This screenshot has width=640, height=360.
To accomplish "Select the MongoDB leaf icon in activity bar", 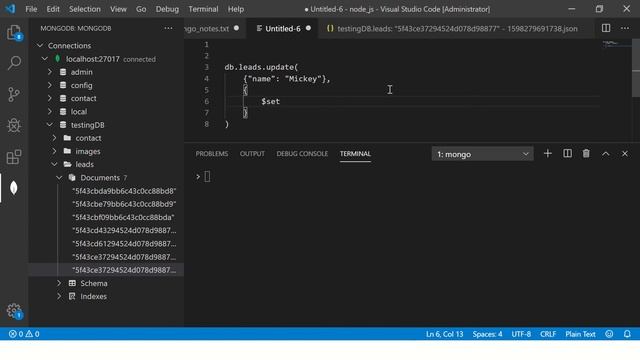I will 14,188.
